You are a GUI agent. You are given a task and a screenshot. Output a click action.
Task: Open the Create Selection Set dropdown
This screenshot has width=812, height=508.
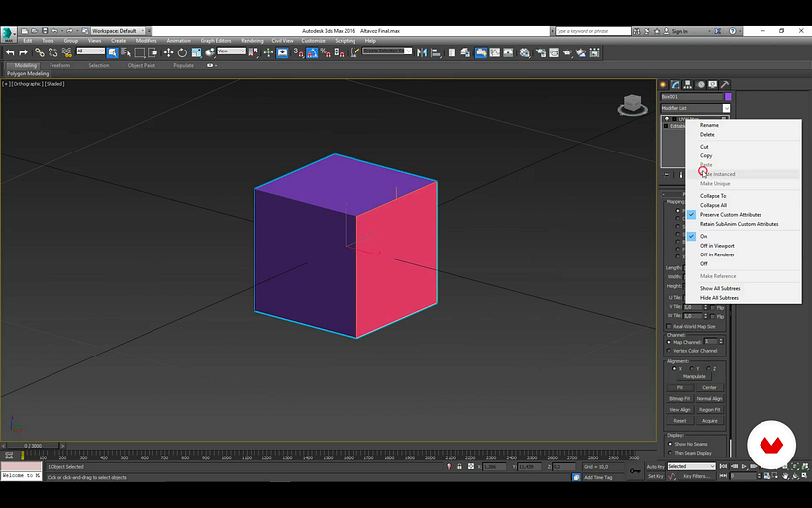[x=387, y=51]
